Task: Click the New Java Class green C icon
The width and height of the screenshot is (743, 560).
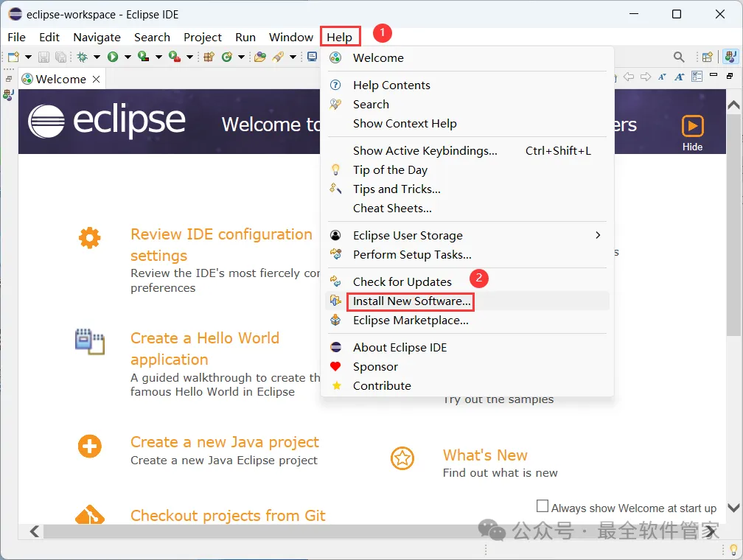Action: pos(228,57)
